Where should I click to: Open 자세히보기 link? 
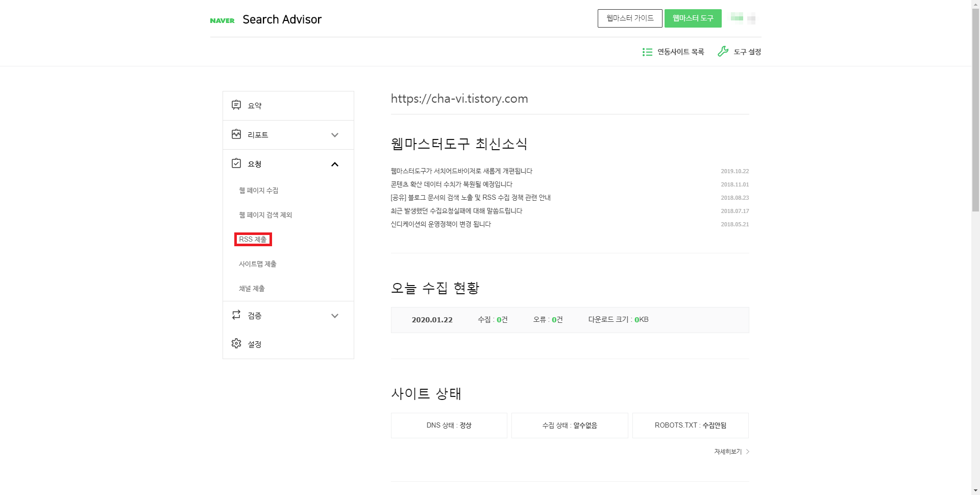728,452
